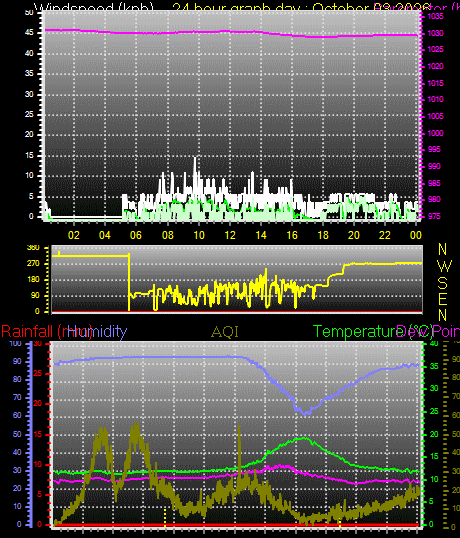Click hour label "12" on the time axis
The height and width of the screenshot is (538, 460).
(230, 235)
